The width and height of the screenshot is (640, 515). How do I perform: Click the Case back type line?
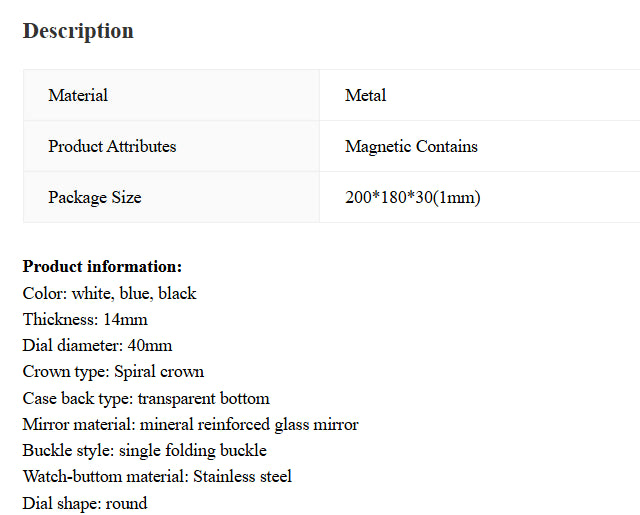click(146, 398)
